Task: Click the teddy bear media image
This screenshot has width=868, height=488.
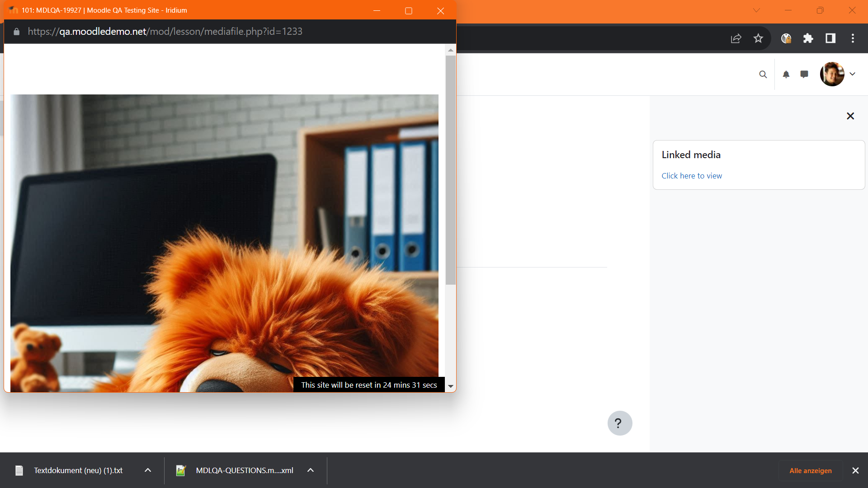Action: 224,243
